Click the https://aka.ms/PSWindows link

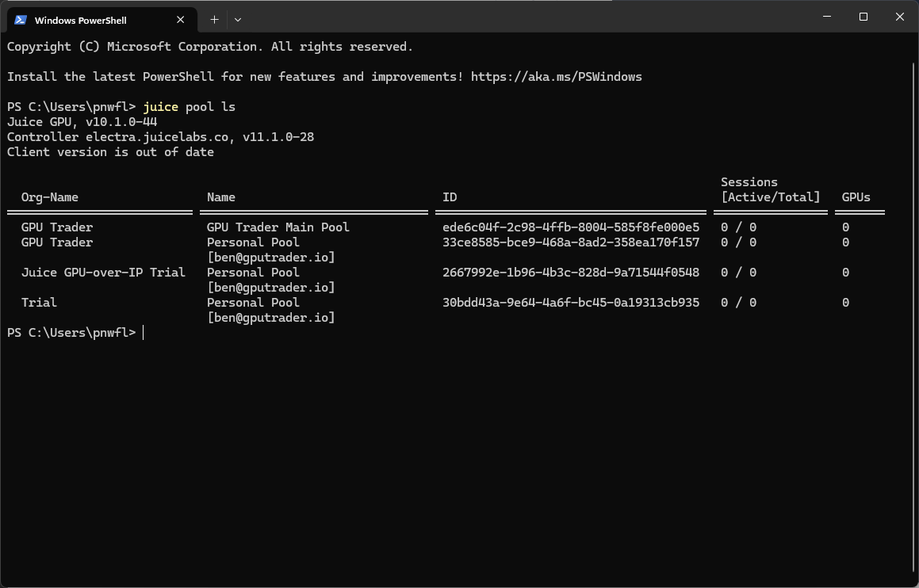pos(556,77)
